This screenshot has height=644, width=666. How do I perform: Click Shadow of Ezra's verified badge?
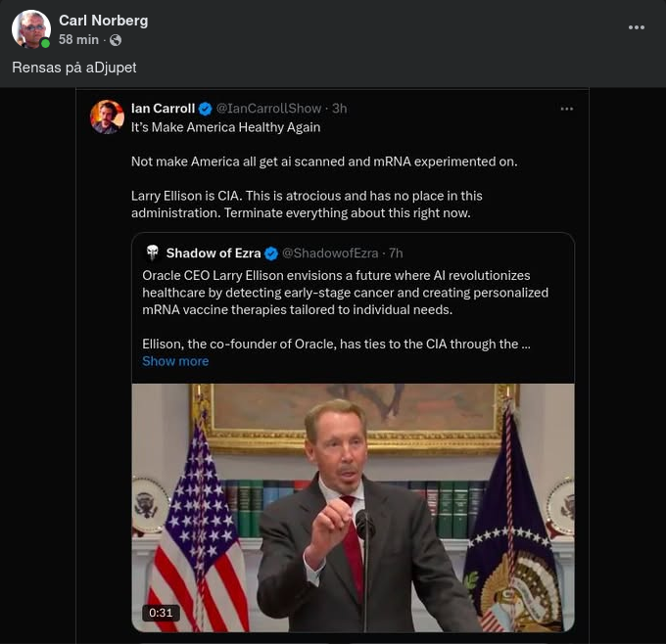coord(271,253)
